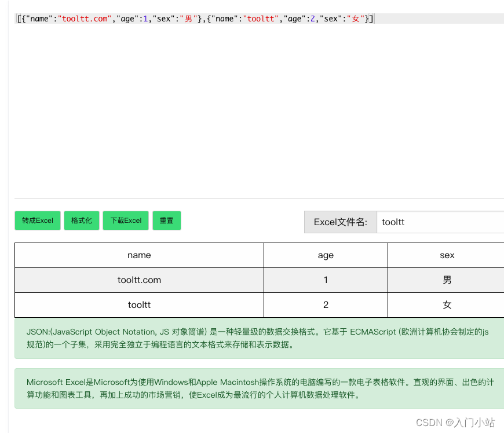Click the cell containing age value 1

point(325,280)
